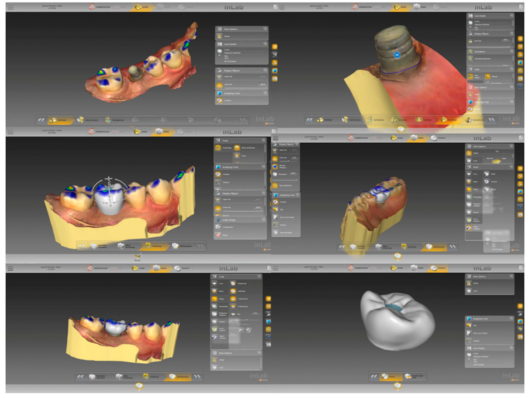
Task: Choose the Anatomical shape option
Action: point(233,283)
